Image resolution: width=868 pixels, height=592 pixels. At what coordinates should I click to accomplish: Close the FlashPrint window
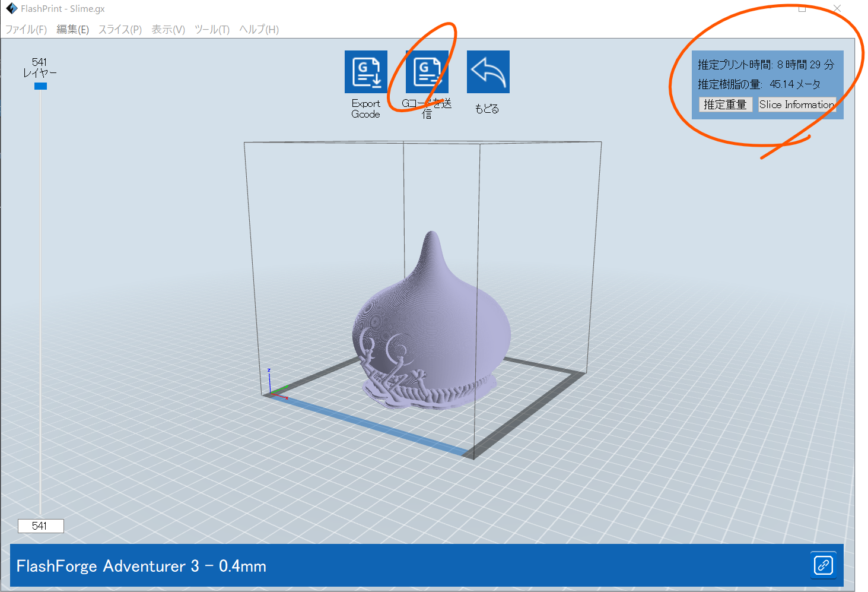coord(837,8)
